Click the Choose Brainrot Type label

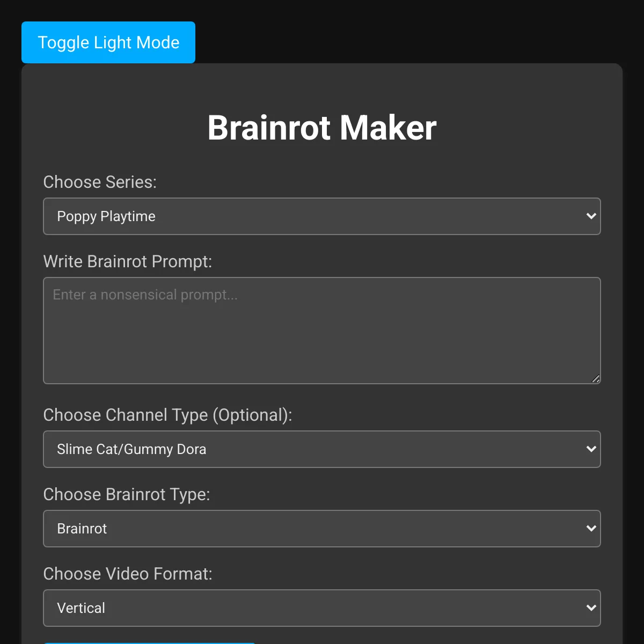click(127, 494)
